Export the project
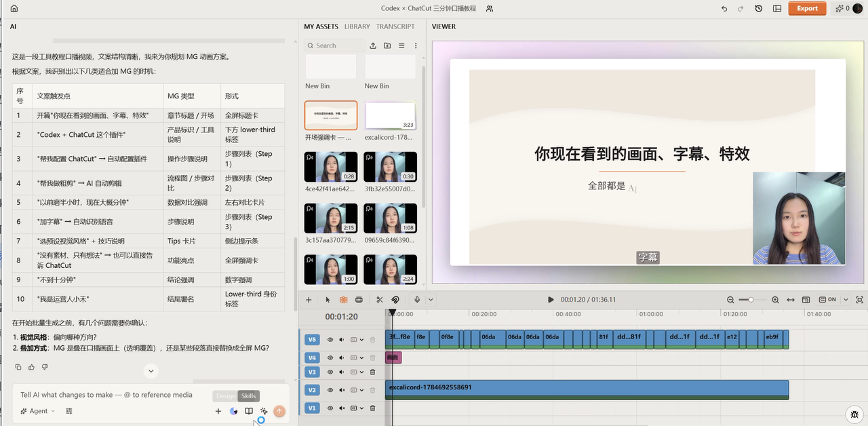Image resolution: width=868 pixels, height=426 pixels. 807,9
